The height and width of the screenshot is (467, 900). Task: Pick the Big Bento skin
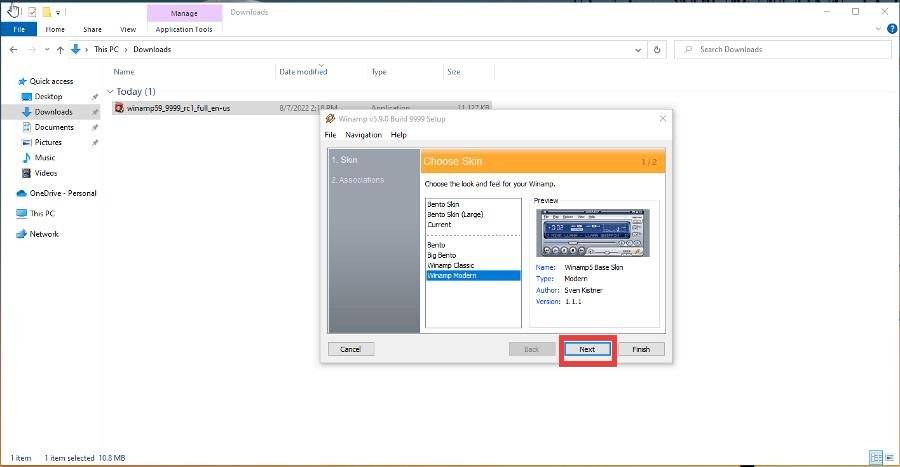click(441, 255)
